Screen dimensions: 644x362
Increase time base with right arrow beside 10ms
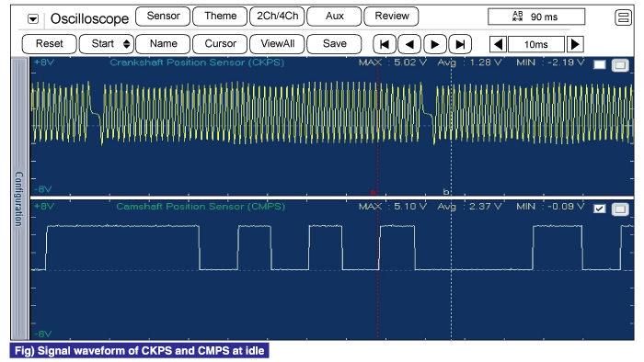click(575, 44)
